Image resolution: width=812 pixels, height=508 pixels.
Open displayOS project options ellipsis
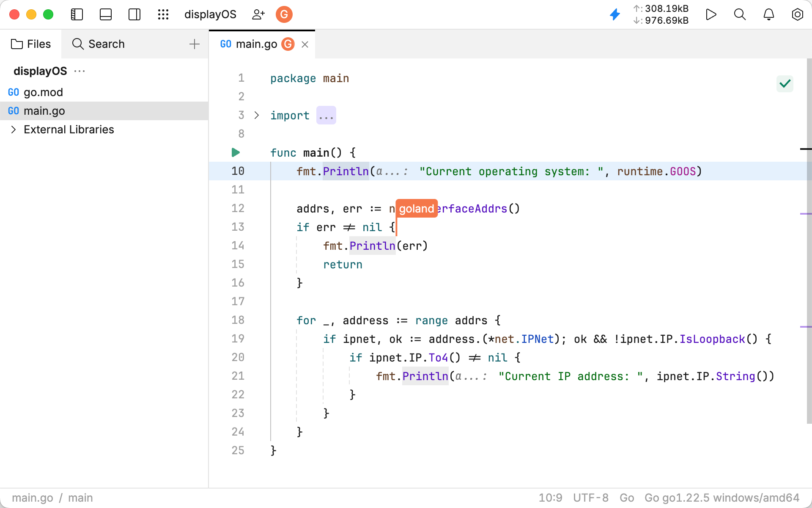coord(80,71)
